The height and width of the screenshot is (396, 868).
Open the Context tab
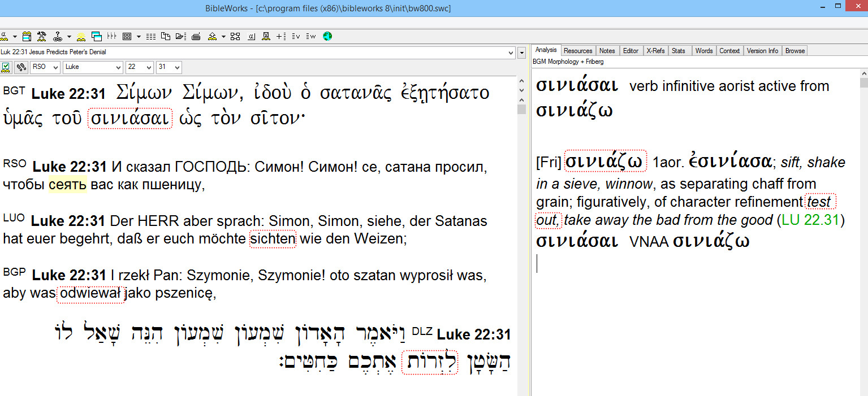(729, 51)
